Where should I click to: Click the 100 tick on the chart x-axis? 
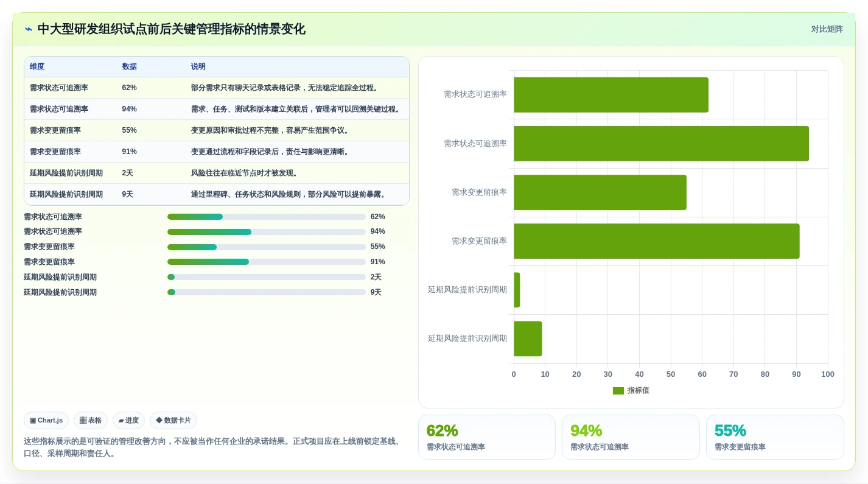click(828, 374)
